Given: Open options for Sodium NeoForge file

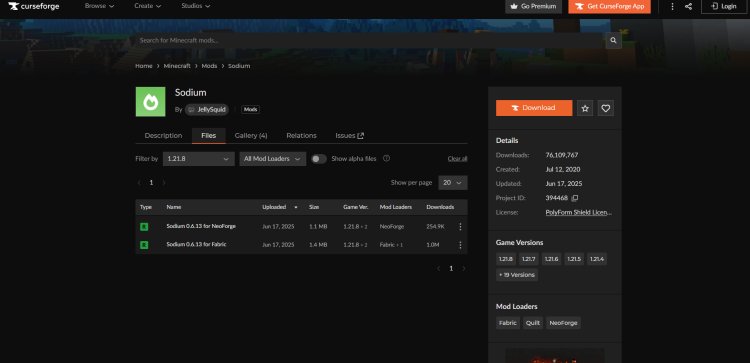Looking at the screenshot, I should point(460,227).
